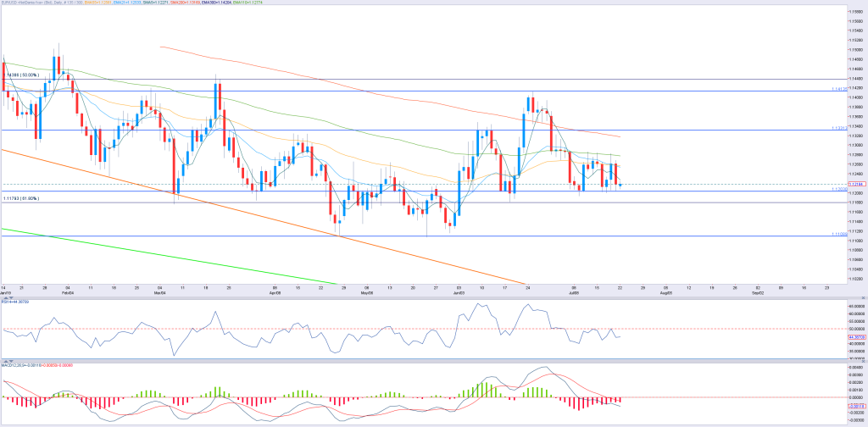The image size is (868, 427).
Task: Click the 1.13312 horizontal level label
Action: pyautogui.click(x=838, y=128)
